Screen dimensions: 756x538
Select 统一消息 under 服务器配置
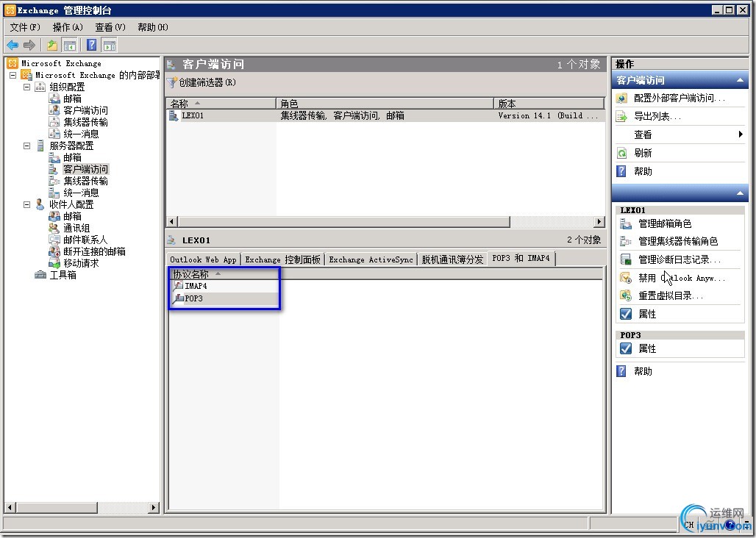pyautogui.click(x=81, y=193)
